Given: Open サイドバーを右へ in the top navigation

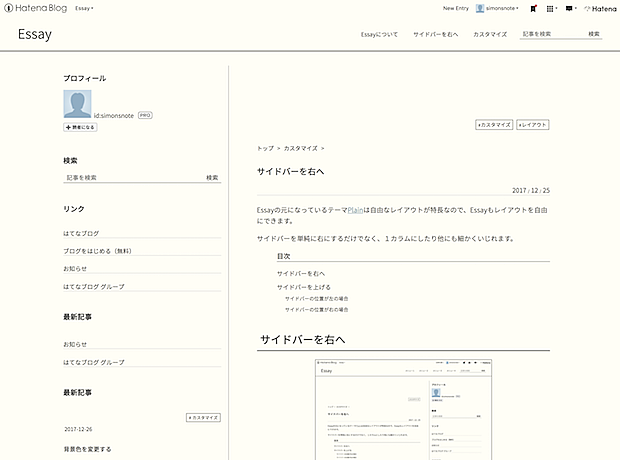Looking at the screenshot, I should tap(435, 34).
